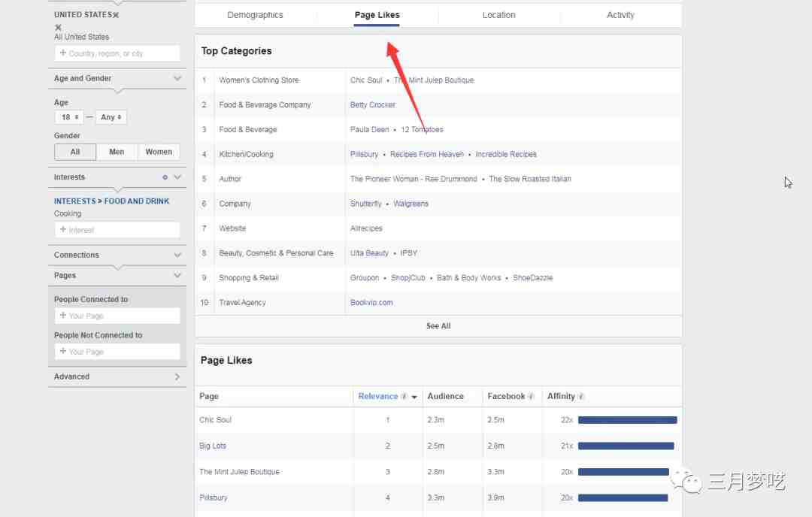Click the Affinity column header

click(x=561, y=397)
